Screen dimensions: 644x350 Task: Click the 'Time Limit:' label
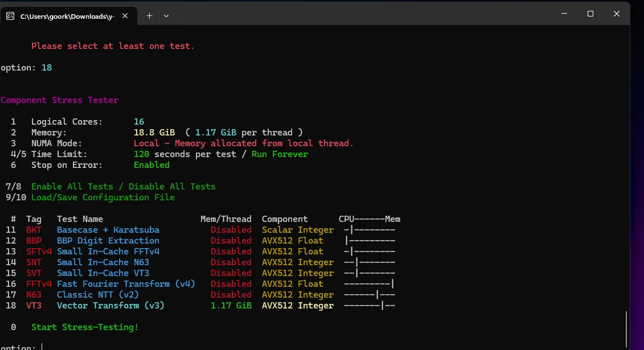59,154
